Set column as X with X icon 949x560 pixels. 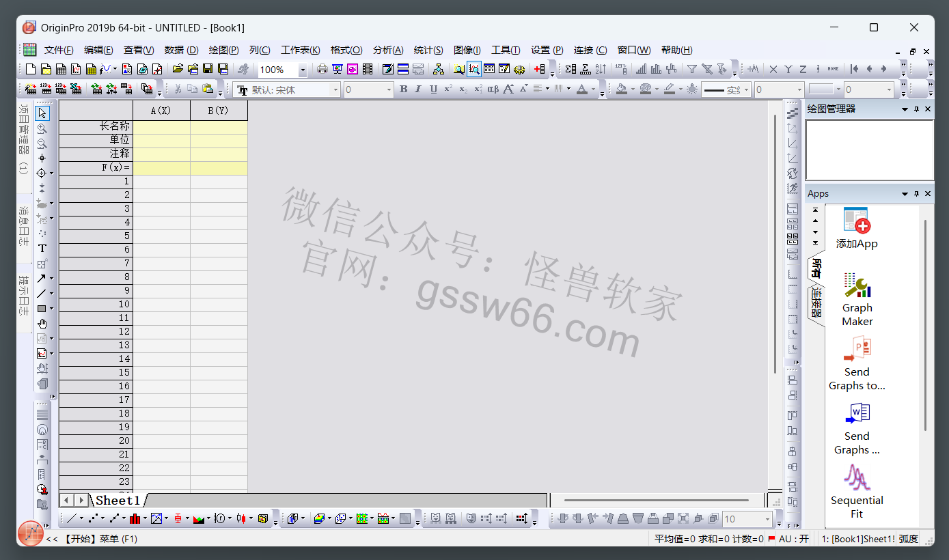point(773,69)
